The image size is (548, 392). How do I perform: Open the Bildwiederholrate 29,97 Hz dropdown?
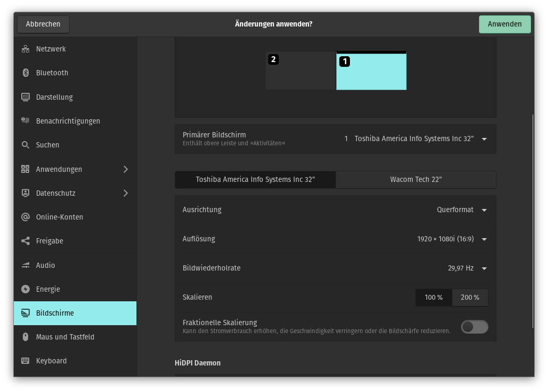coord(467,268)
